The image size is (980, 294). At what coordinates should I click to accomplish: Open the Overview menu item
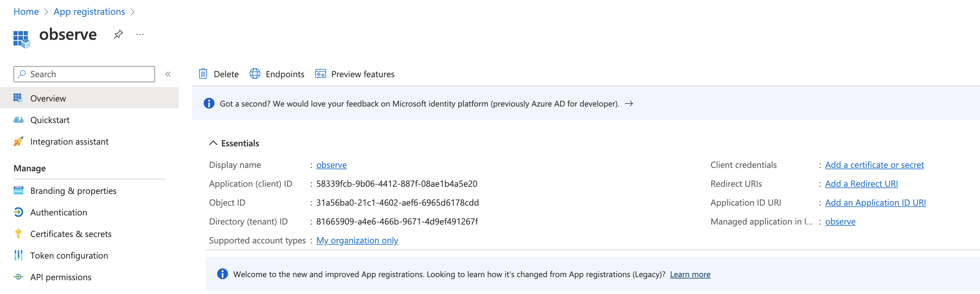click(89, 98)
